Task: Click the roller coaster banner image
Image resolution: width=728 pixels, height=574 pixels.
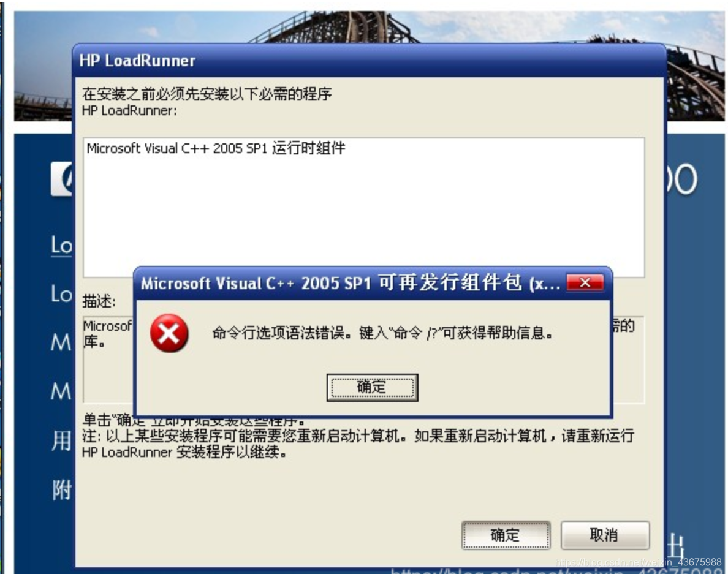Action: pos(370,28)
